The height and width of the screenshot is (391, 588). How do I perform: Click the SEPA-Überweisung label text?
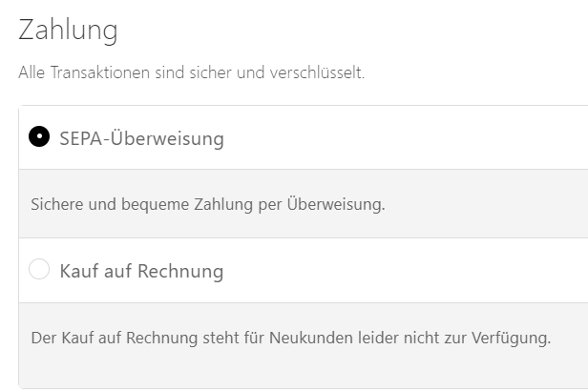coord(141,138)
